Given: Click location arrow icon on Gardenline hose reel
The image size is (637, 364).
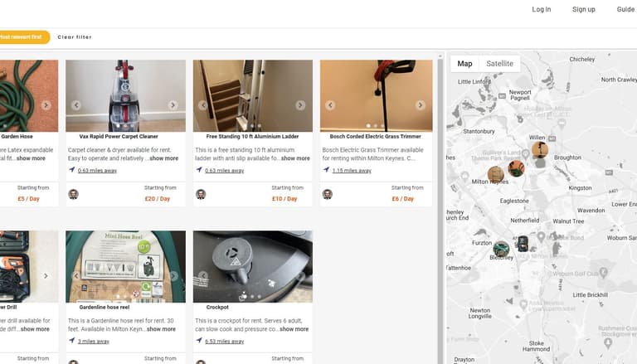Looking at the screenshot, I should click(72, 340).
